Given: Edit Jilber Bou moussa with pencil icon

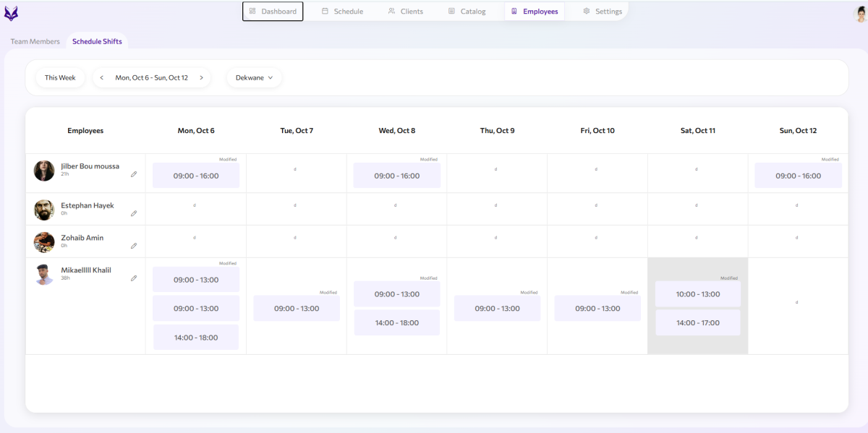Looking at the screenshot, I should point(134,174).
